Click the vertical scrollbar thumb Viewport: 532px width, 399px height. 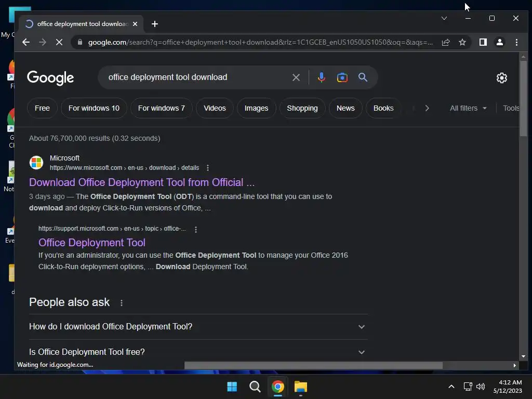(523, 98)
